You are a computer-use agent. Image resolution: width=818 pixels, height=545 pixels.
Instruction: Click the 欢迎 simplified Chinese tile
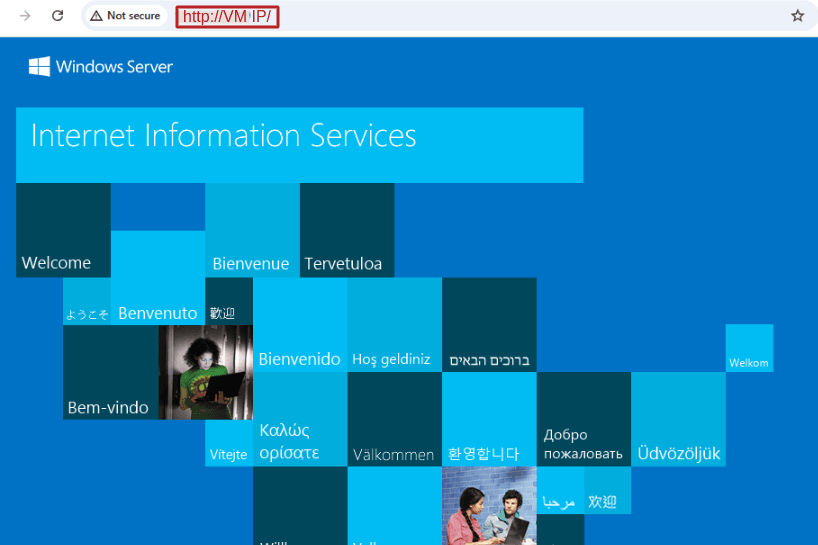tap(608, 490)
